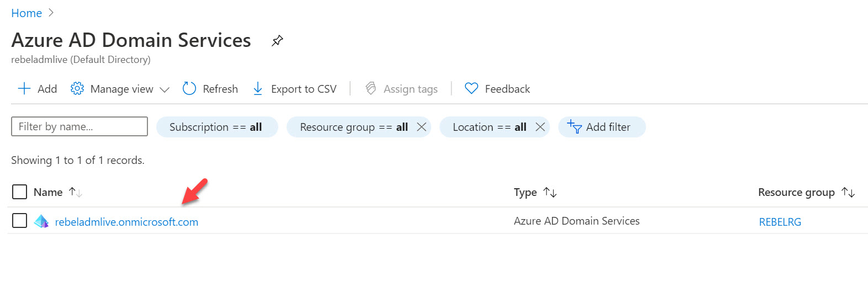Sort the list by Name column
Viewport: 868px width, 287px height.
click(48, 192)
